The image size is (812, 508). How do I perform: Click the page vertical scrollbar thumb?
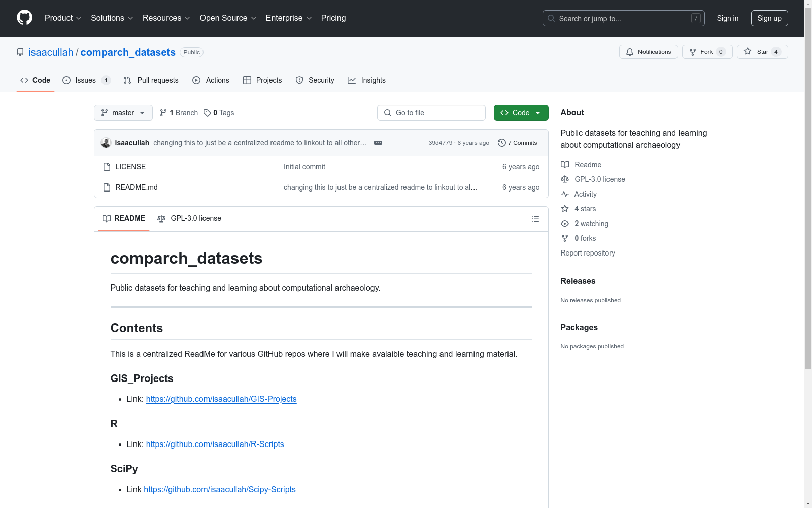pos(808,188)
